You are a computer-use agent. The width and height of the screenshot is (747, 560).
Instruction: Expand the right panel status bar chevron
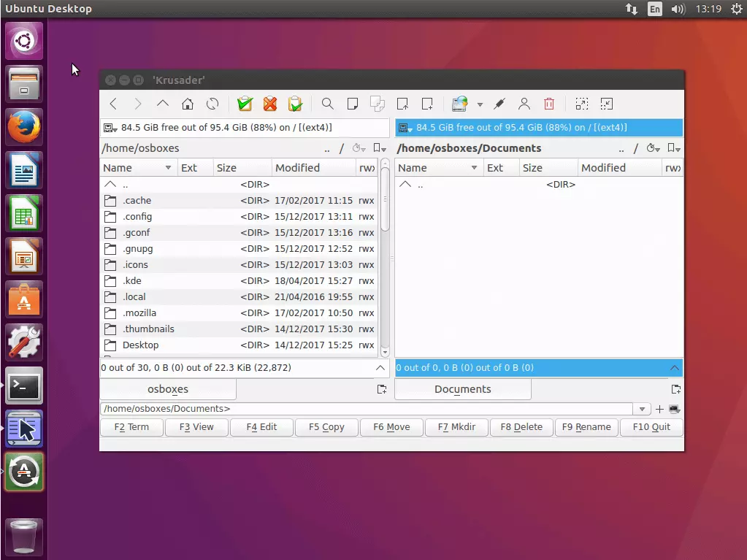675,368
